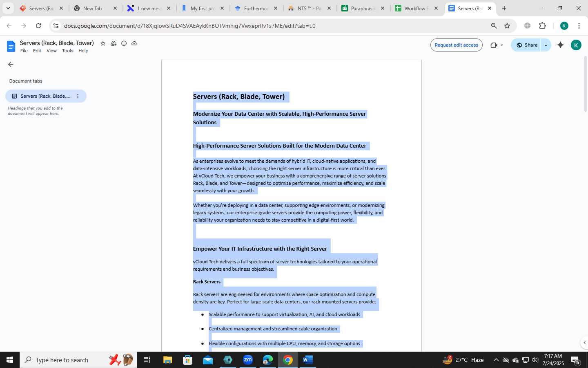Click the site information icon in address bar
The height and width of the screenshot is (368, 588).
tap(56, 26)
